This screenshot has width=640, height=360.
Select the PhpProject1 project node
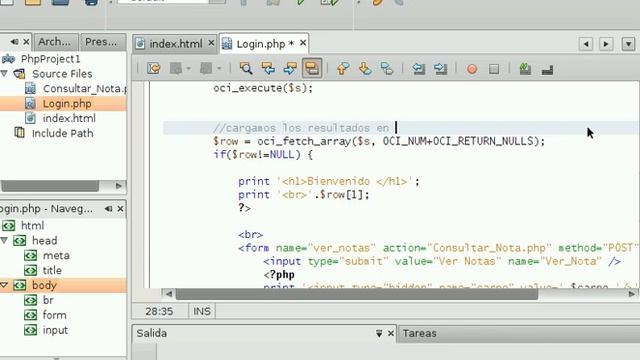[x=50, y=59]
